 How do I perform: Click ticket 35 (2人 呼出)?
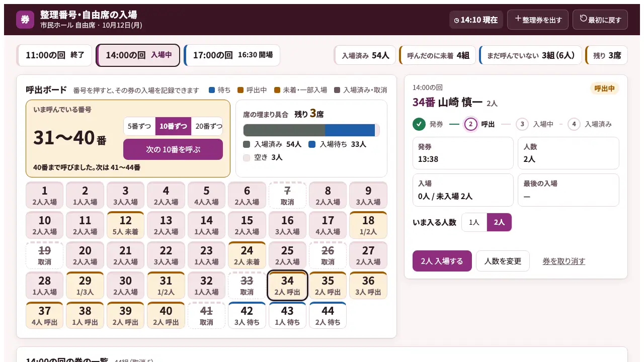[x=328, y=286]
